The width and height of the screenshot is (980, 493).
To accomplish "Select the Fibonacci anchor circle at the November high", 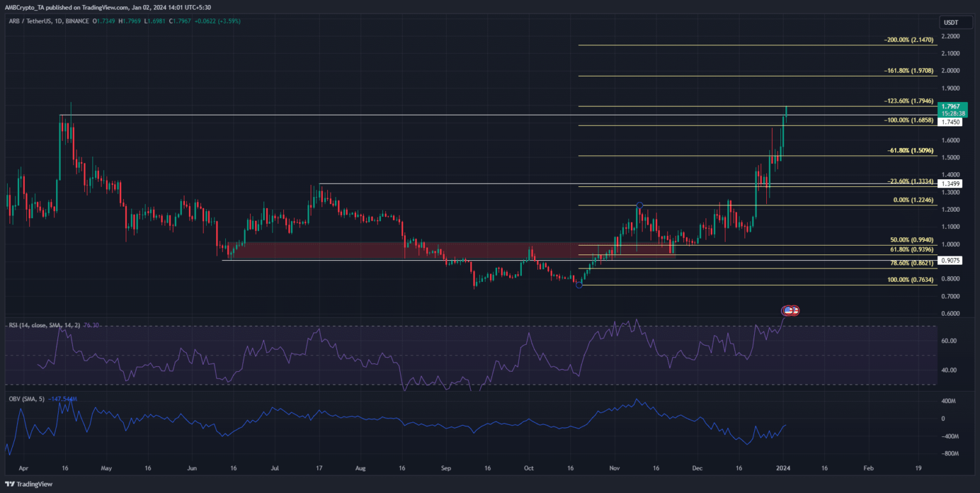I will pyautogui.click(x=639, y=205).
